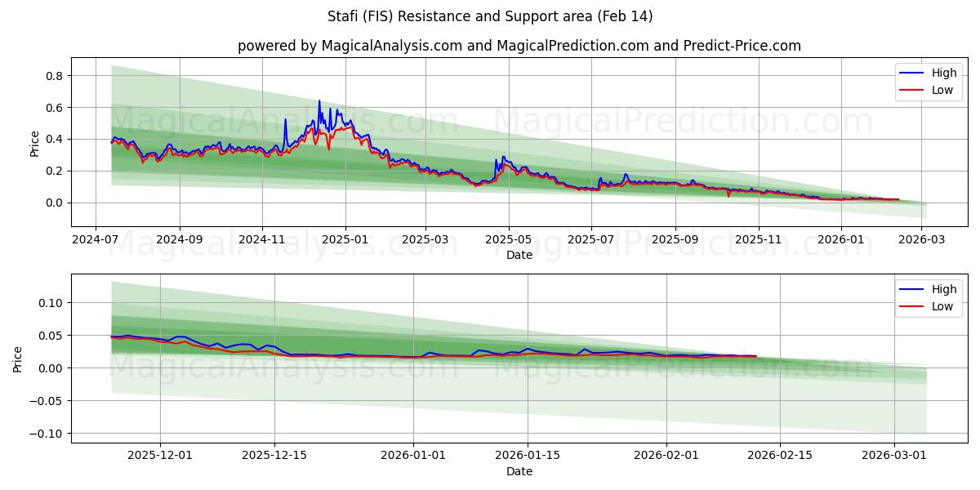Click the '0.6' y-axis tick label
The image size is (980, 490).
coord(56,108)
